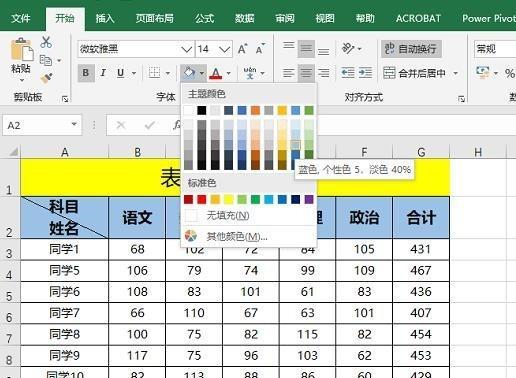This screenshot has height=378, width=516.
Task: Decrease font size with small A icon
Action: pyautogui.click(x=260, y=49)
